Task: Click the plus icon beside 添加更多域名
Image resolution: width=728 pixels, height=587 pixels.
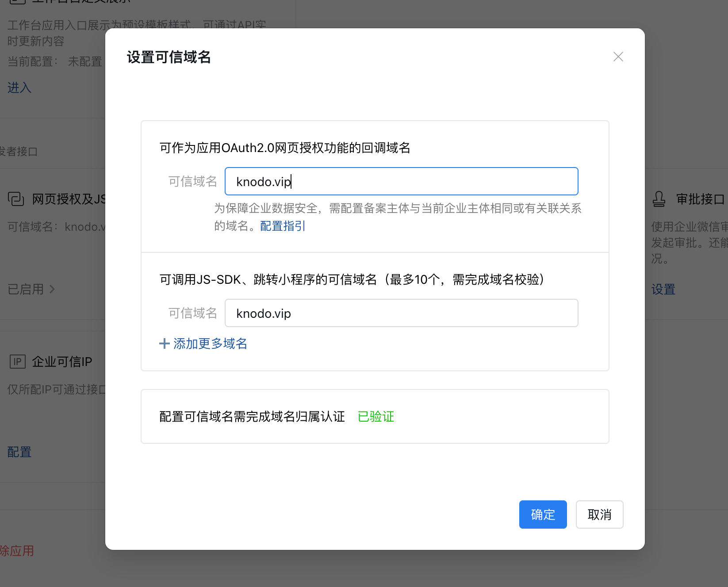Action: pyautogui.click(x=164, y=343)
